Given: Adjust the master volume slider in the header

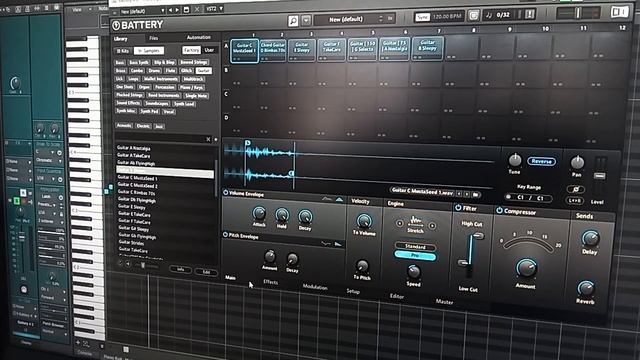Looking at the screenshot, I should (577, 13).
